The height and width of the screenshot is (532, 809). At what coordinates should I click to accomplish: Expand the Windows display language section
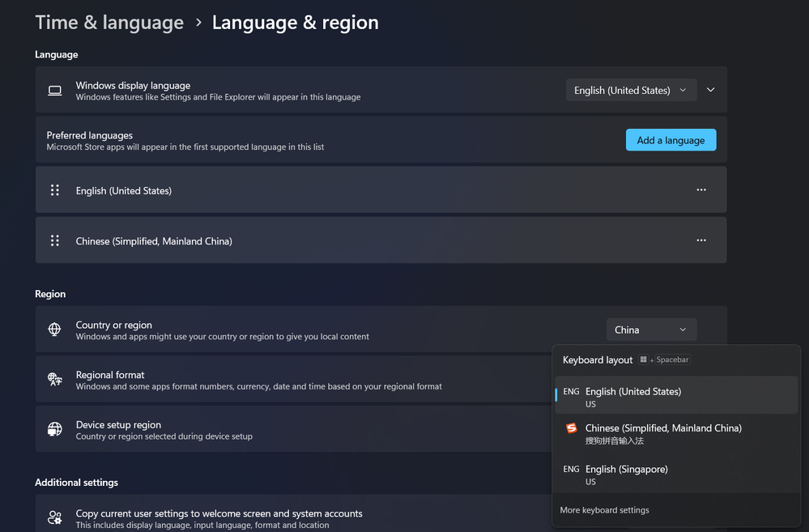[711, 90]
